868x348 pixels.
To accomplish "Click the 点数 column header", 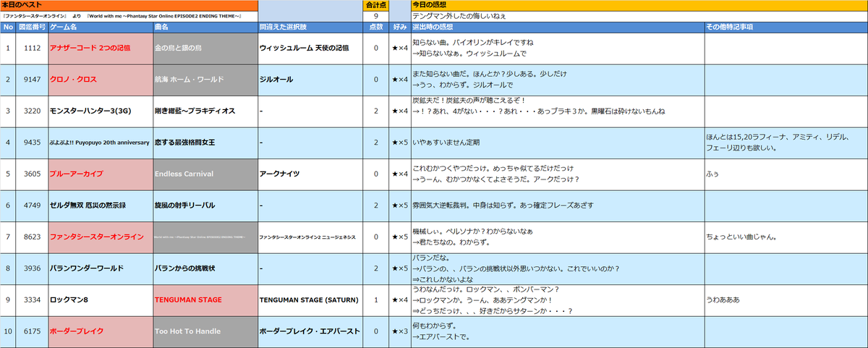I will [x=376, y=27].
